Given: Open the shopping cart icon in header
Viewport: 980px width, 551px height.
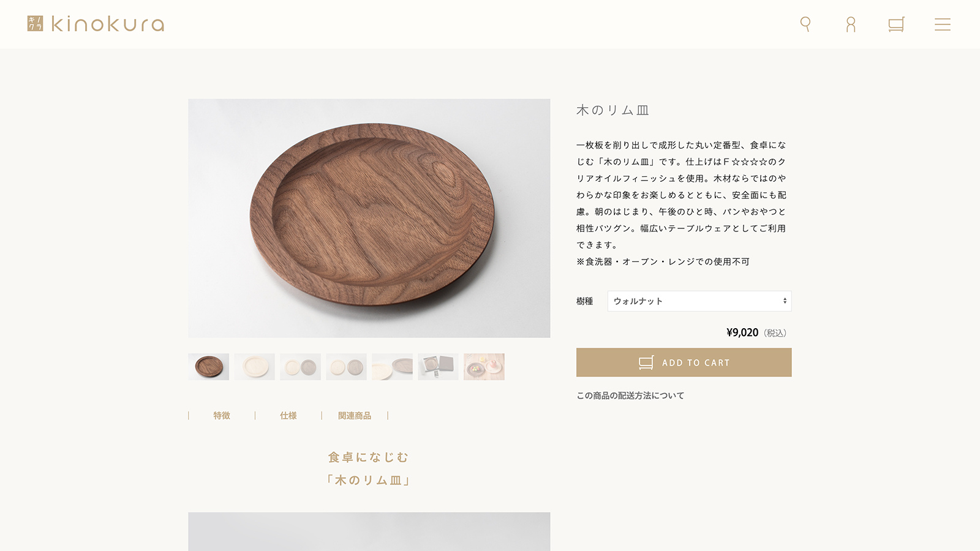Looking at the screenshot, I should [896, 24].
